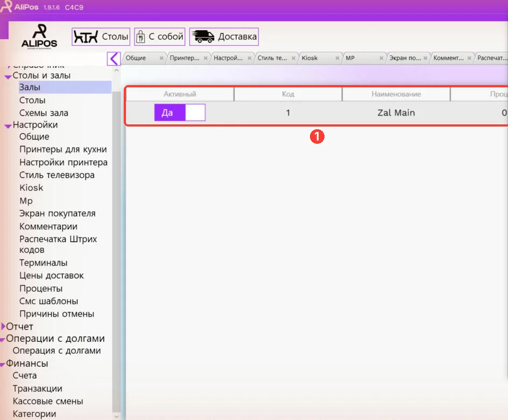The image size is (508, 420).
Task: Open Стиль телевизора in the sidebar
Action: [x=57, y=175]
